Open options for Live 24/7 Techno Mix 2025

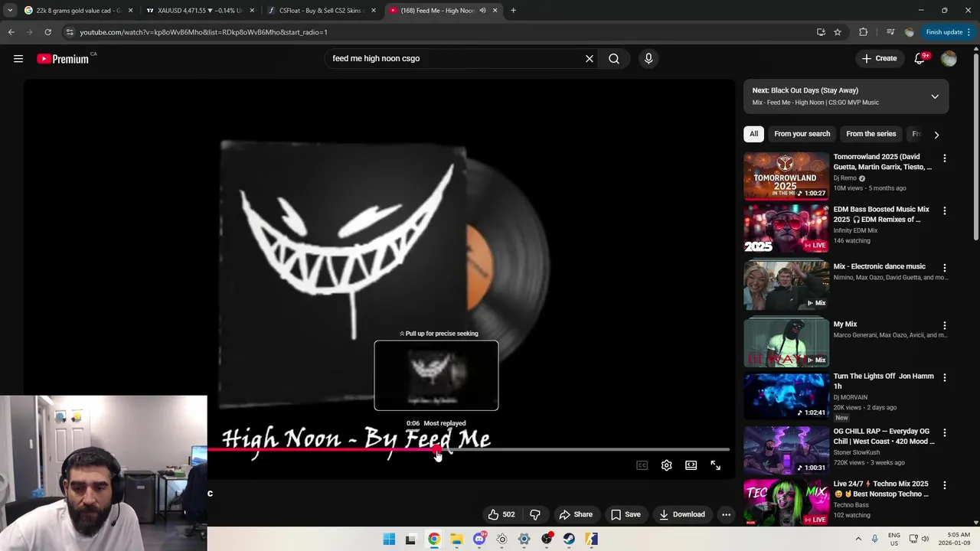(x=944, y=485)
